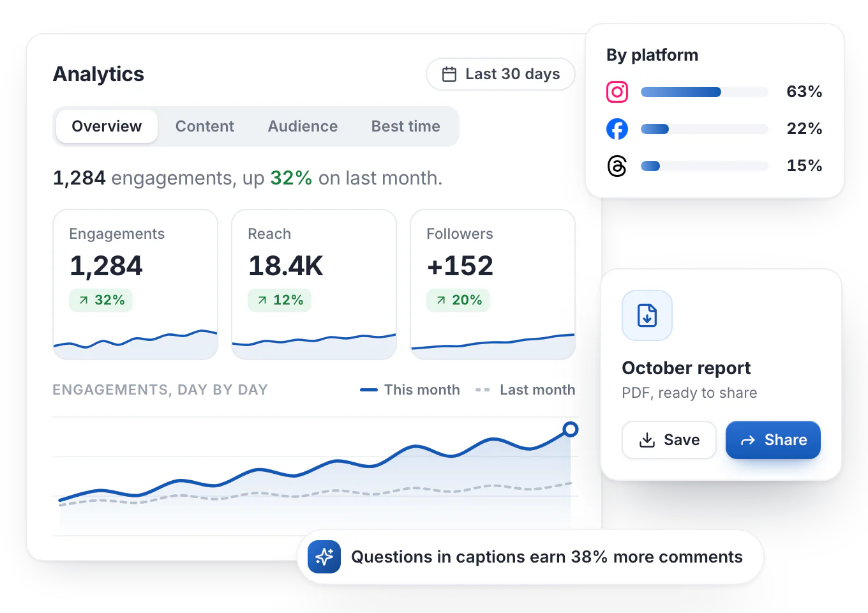Click the 63% value for Instagram

pos(804,92)
